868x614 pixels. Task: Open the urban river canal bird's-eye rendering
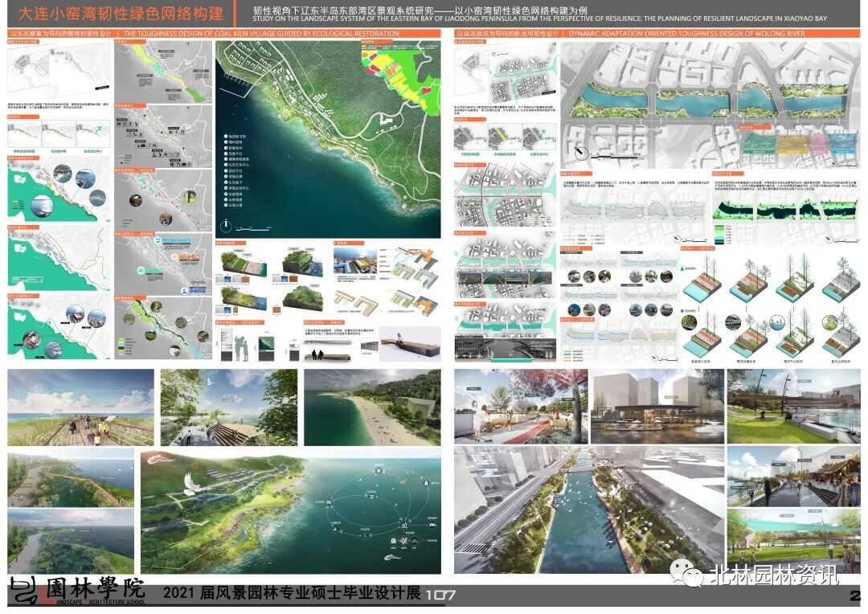(589, 510)
